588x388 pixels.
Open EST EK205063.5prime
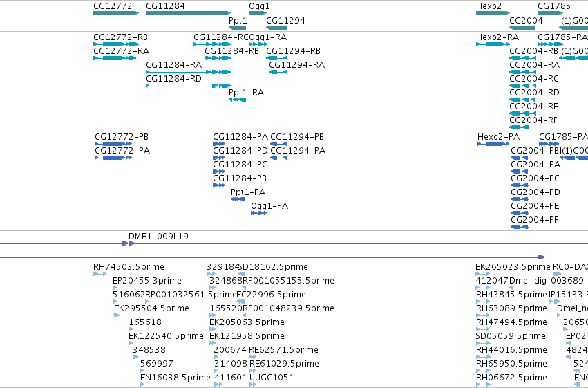[213, 329]
